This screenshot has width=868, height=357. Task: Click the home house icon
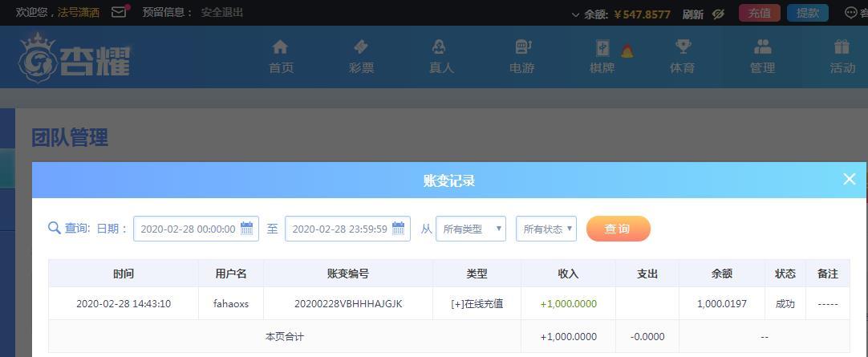click(281, 47)
